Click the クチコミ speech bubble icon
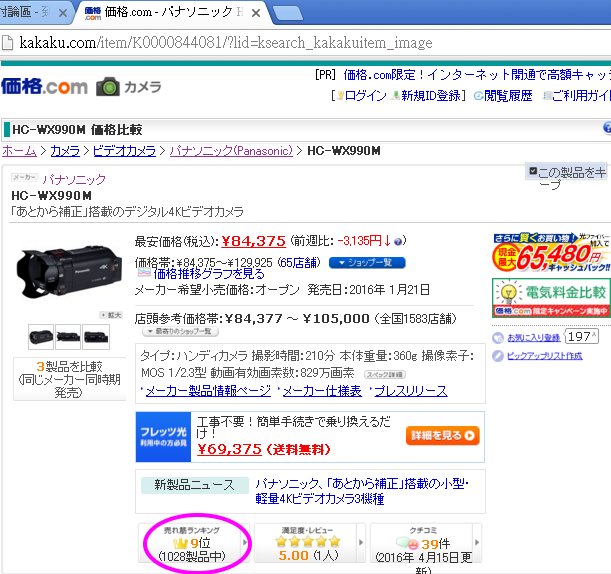Viewport: 611px width, 574px height. click(x=407, y=543)
